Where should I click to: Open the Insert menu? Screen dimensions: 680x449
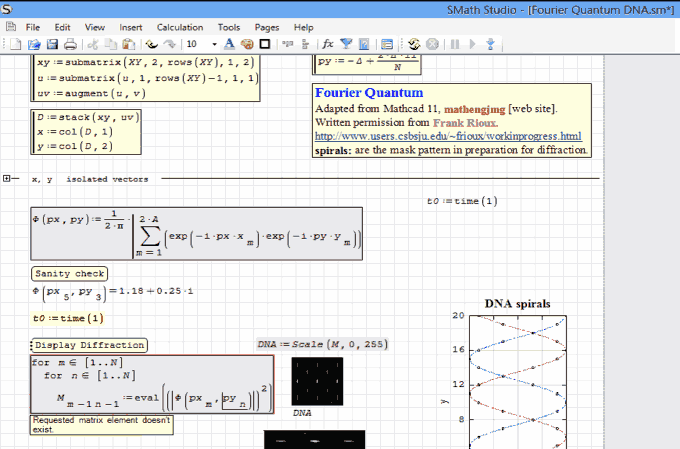click(x=130, y=26)
